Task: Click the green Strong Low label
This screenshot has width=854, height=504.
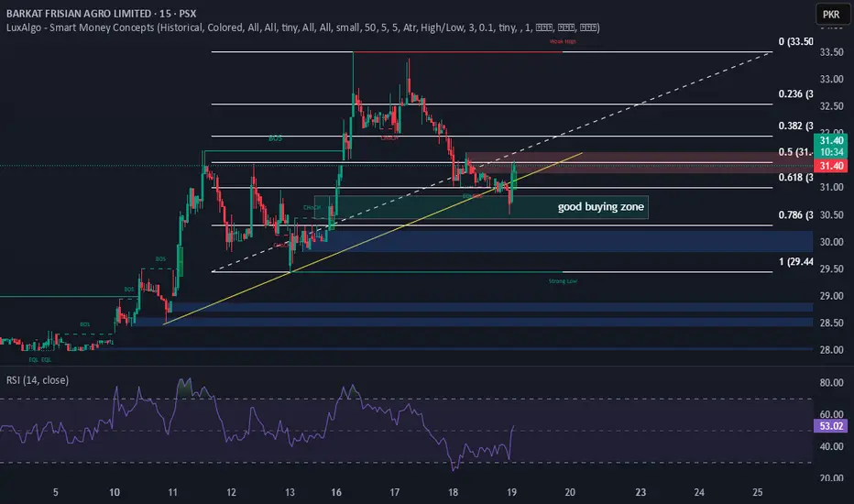Action: (x=563, y=281)
